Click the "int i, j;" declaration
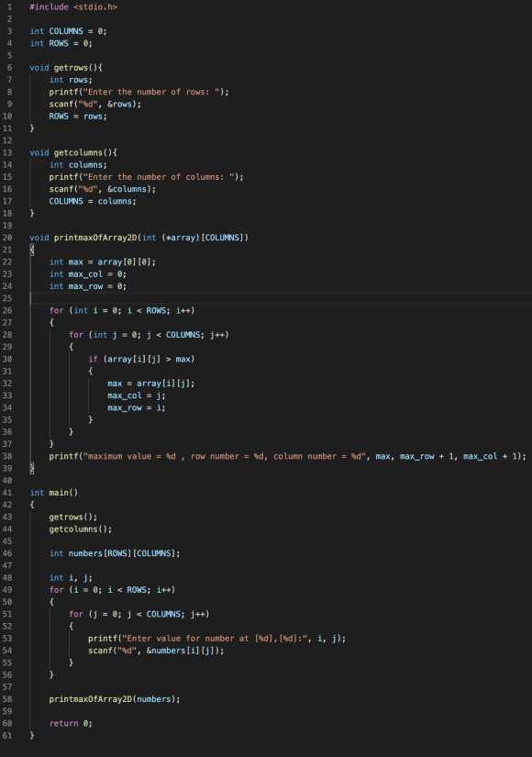The image size is (532, 757). pos(71,577)
